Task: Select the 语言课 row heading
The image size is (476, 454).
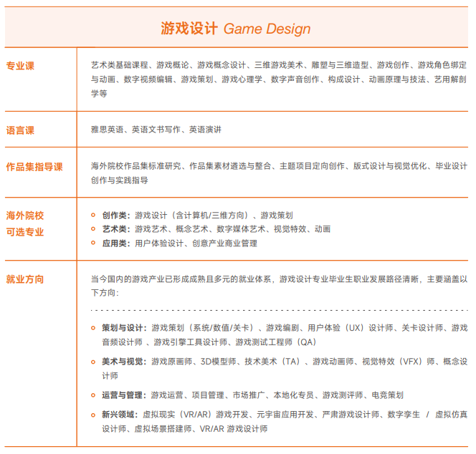Action: (x=20, y=130)
